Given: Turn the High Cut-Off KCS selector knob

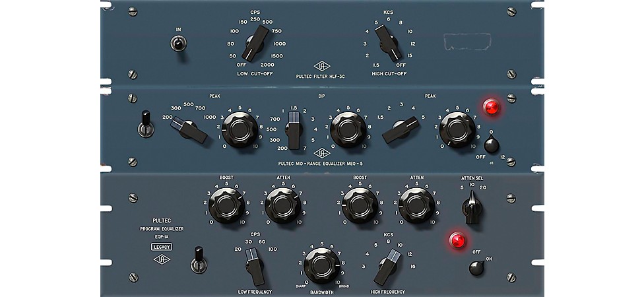Looking at the screenshot, I should [x=389, y=42].
